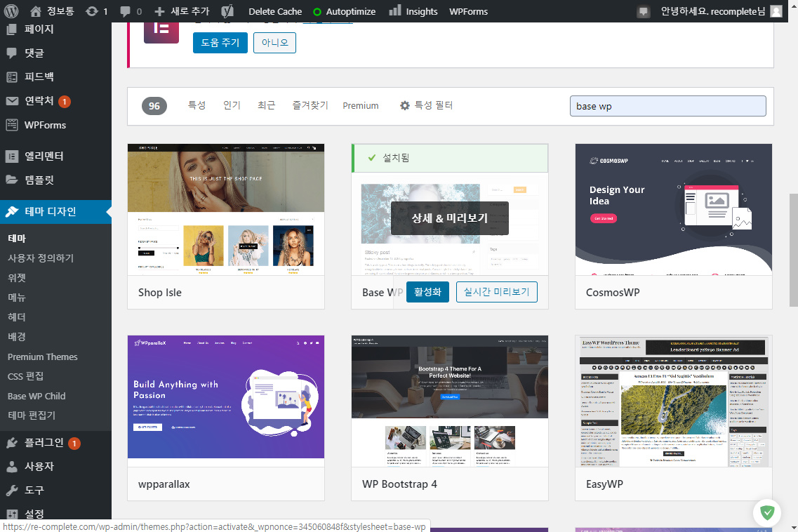This screenshot has width=798, height=532.
Task: Open Insights bar chart icon
Action: tap(395, 11)
